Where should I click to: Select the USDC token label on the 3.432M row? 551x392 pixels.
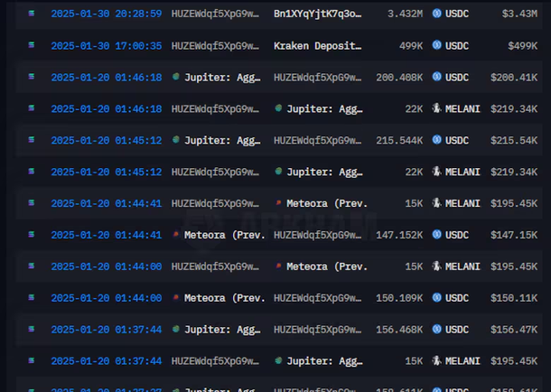[x=457, y=14]
